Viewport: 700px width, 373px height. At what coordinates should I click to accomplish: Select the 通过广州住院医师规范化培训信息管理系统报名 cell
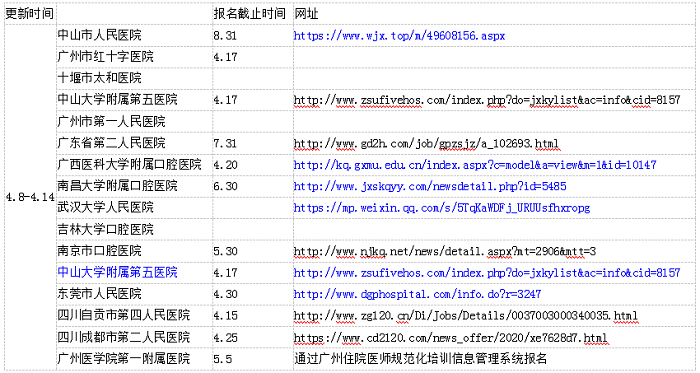494,359
